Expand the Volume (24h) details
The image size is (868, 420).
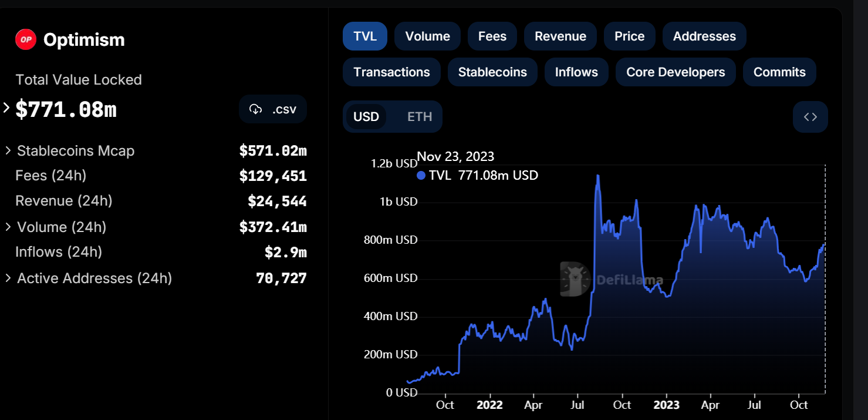click(x=8, y=227)
